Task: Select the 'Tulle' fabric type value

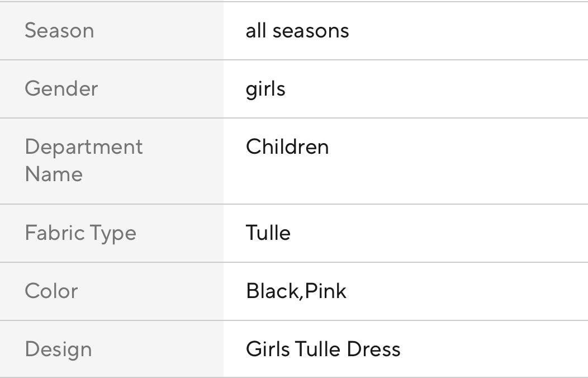Action: click(x=268, y=233)
